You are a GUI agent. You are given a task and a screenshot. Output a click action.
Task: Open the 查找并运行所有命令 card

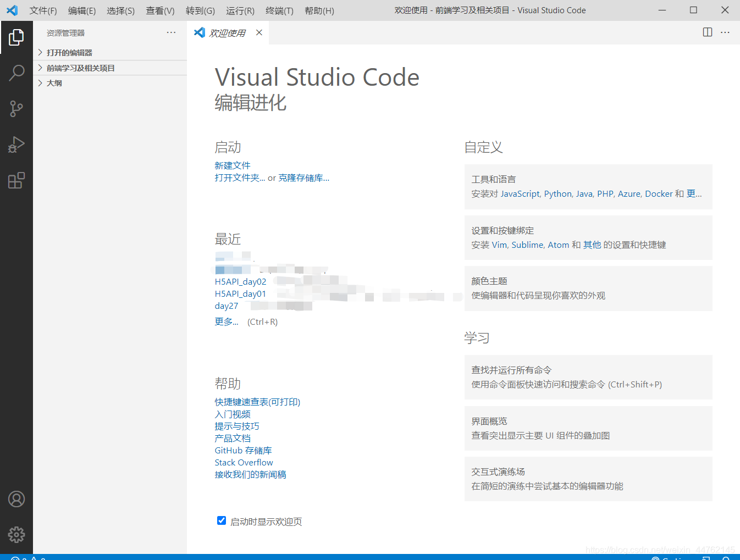[588, 377]
